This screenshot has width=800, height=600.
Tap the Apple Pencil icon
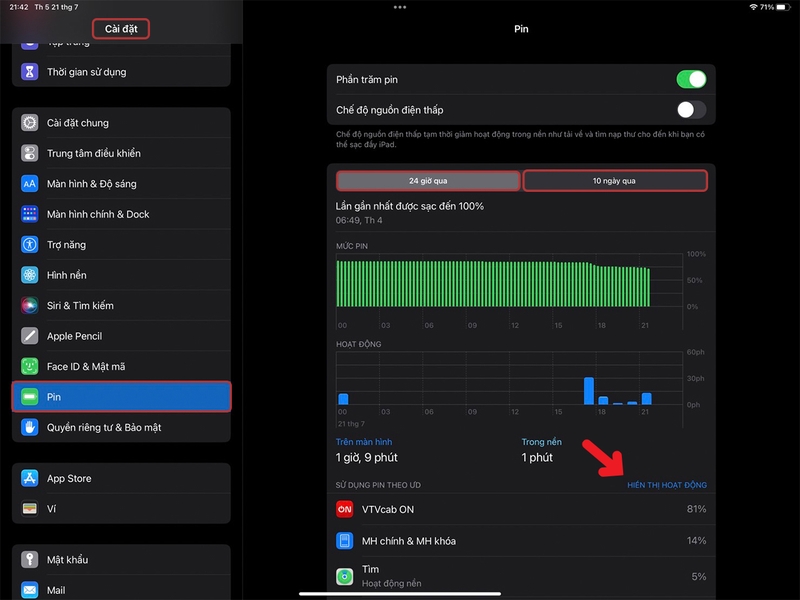30,336
